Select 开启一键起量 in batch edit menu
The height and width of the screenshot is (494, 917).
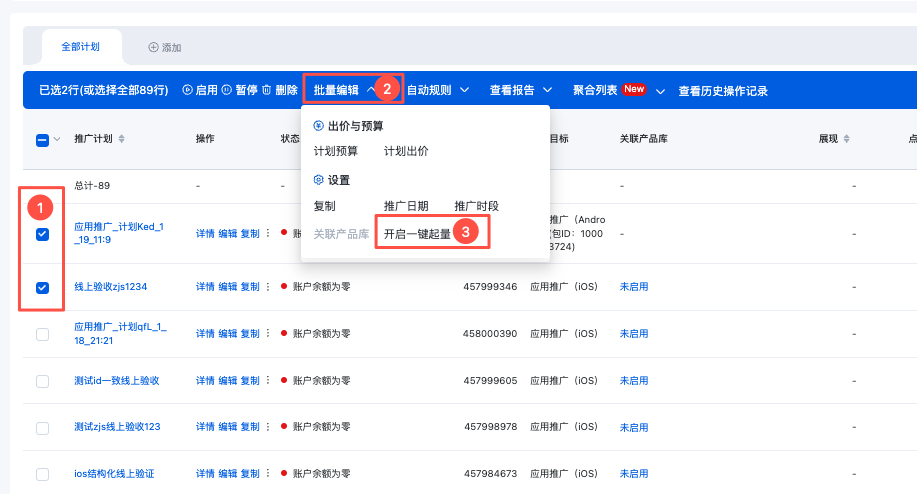click(x=417, y=234)
